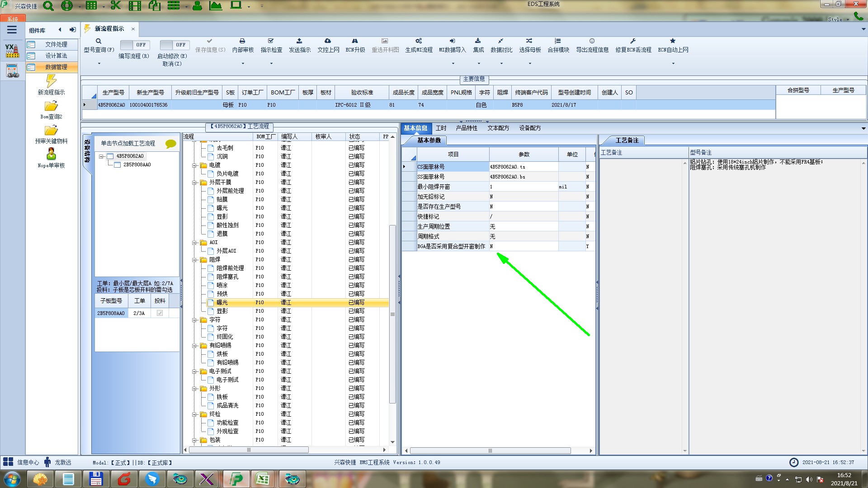Image resolution: width=868 pixels, height=488 pixels.
Task: Click the lifebuoy help icon in title bar
Action: [x=67, y=6]
